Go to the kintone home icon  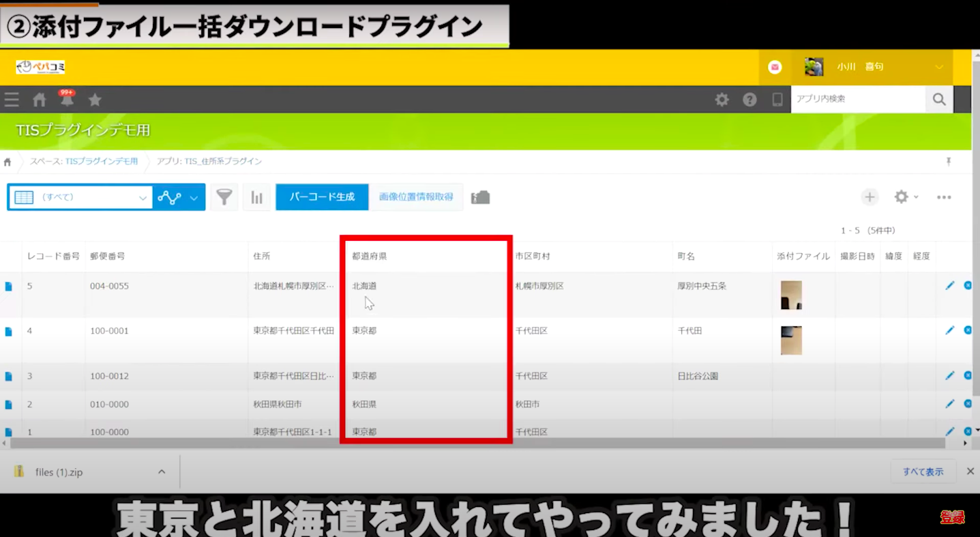(40, 100)
